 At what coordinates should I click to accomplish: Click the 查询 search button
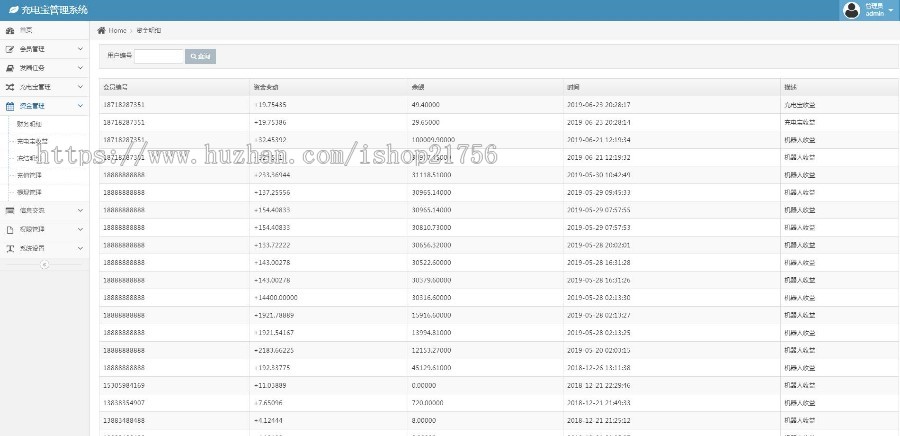pos(200,56)
